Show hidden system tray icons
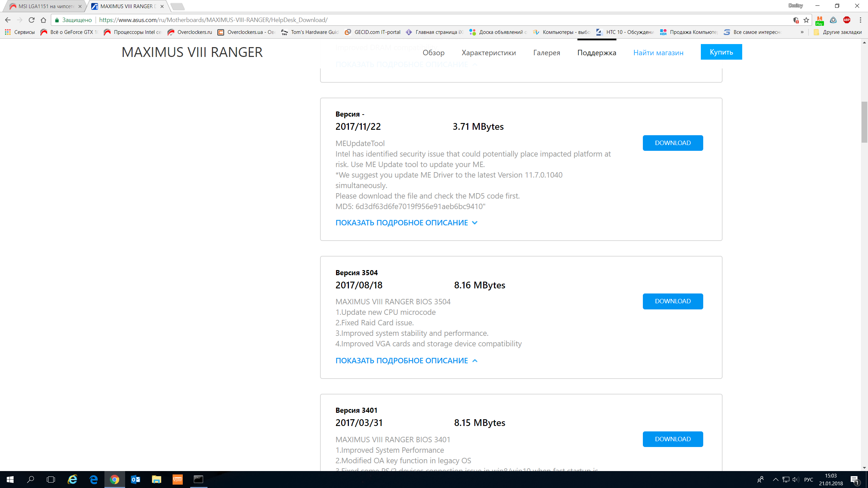868x488 pixels. pos(775,480)
